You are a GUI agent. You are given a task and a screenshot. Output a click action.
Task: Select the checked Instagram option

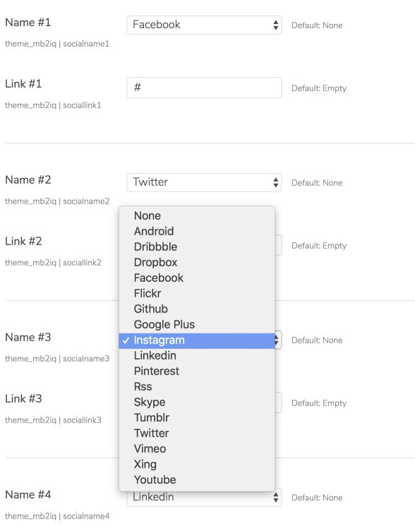(197, 340)
